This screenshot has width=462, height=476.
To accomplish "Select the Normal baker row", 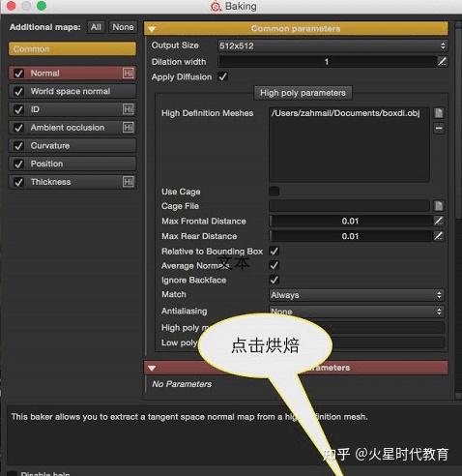I will pos(72,74).
